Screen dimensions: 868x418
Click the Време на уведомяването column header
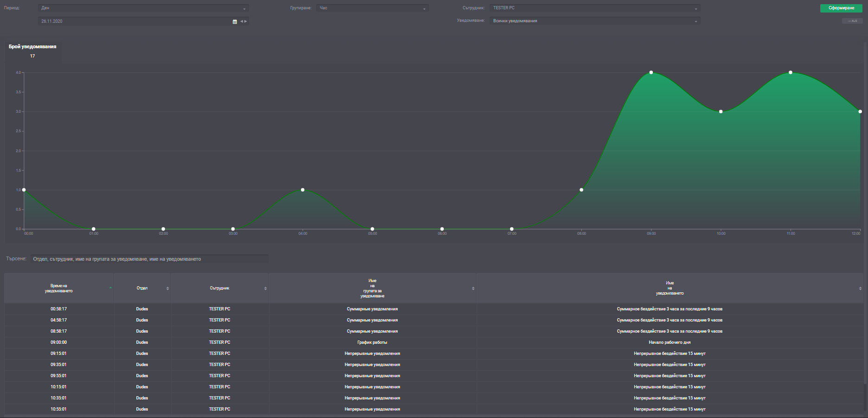[x=59, y=288]
